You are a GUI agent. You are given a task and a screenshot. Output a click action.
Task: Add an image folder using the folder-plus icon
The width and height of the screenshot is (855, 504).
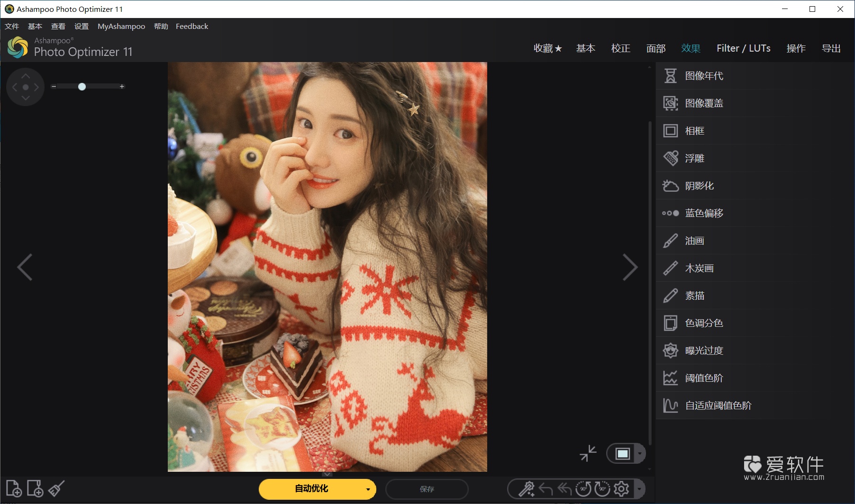pos(34,489)
